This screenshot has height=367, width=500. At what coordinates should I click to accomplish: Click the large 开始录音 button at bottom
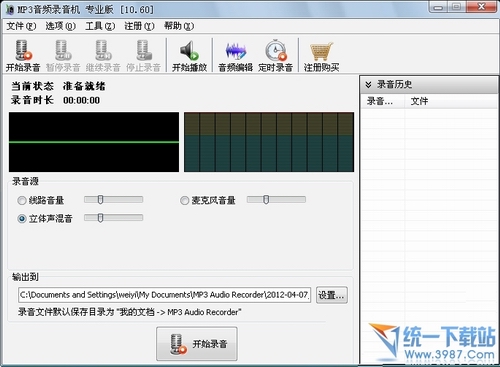(x=197, y=344)
